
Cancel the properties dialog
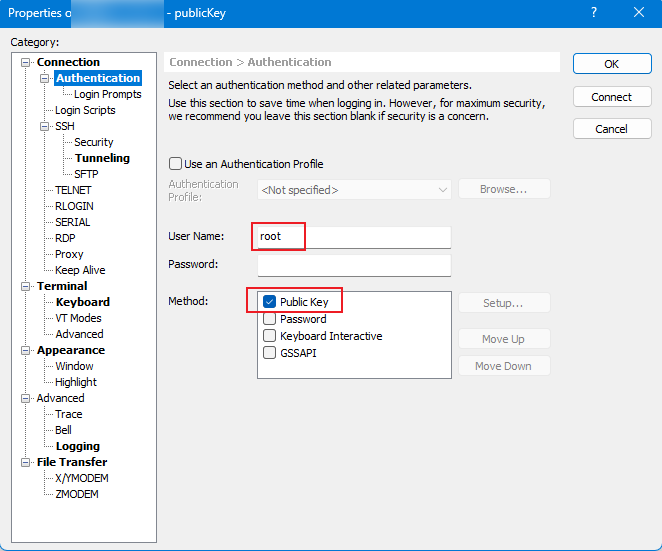(x=611, y=129)
